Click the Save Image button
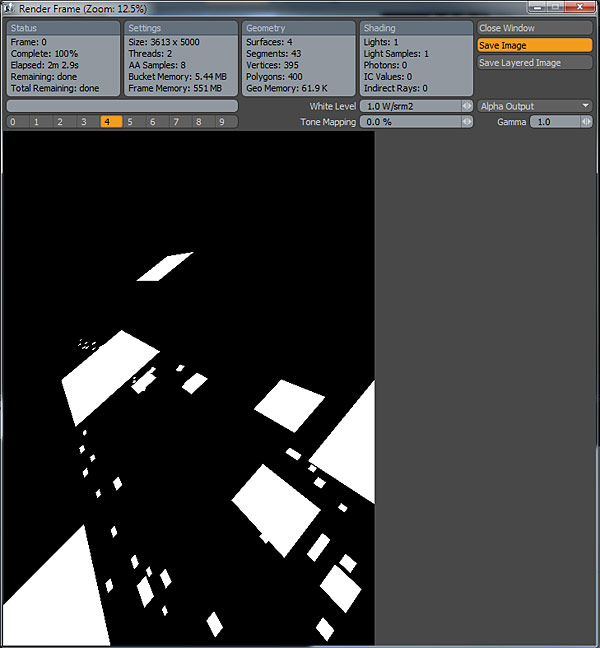Screen dimensions: 600x648 535,45
